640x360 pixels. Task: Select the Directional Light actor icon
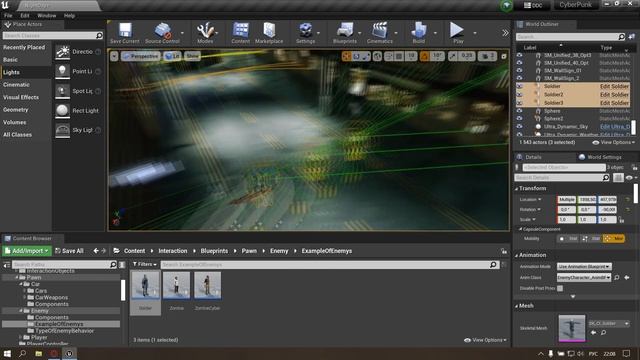click(62, 52)
